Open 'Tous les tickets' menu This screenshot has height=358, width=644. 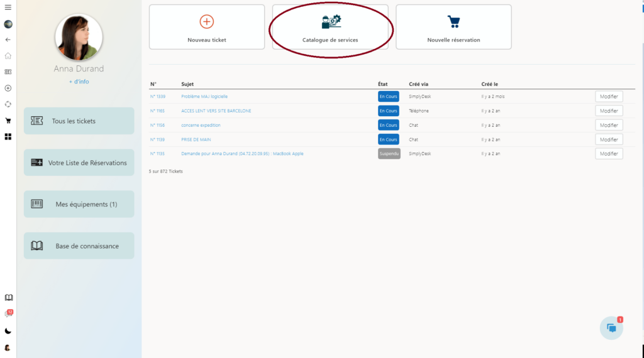tap(79, 121)
